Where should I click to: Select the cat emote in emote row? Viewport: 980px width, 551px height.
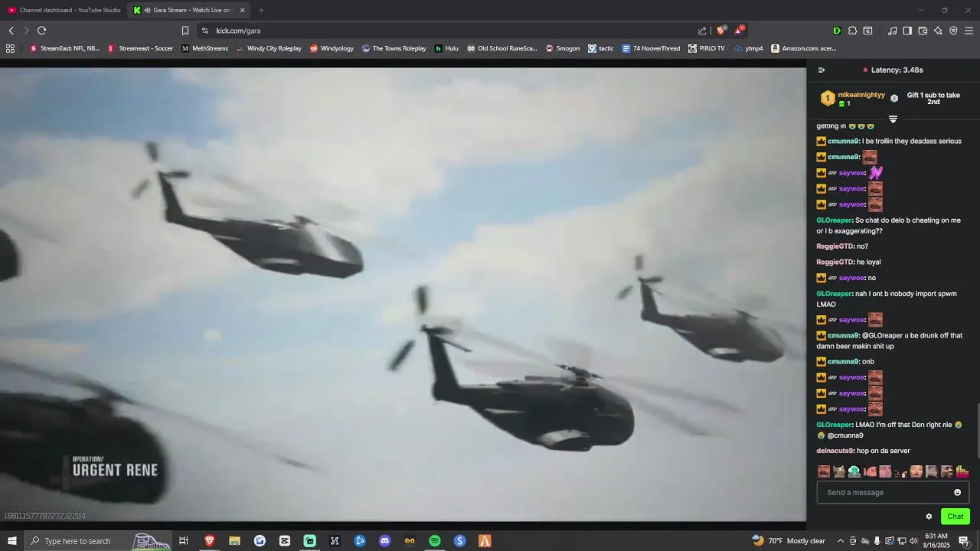[839, 471]
